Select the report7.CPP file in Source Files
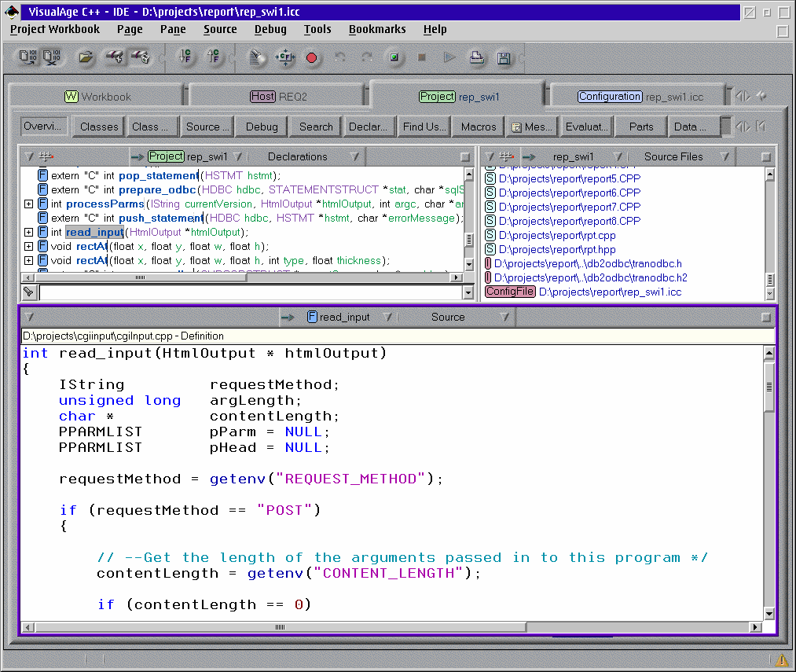 click(x=563, y=207)
